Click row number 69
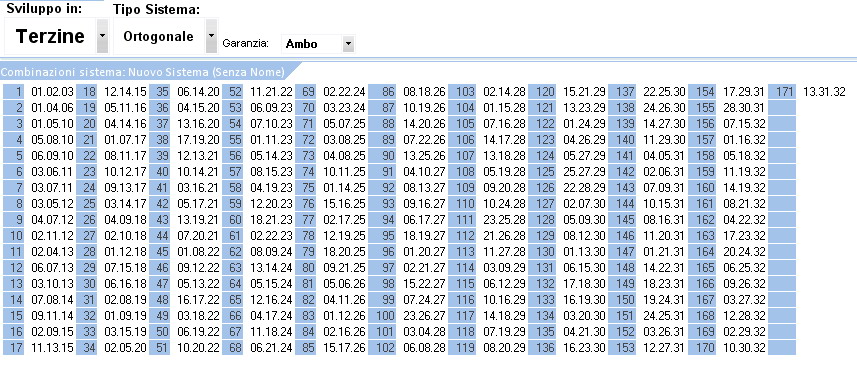Viewport: 857px width, 365px height. pyautogui.click(x=306, y=91)
